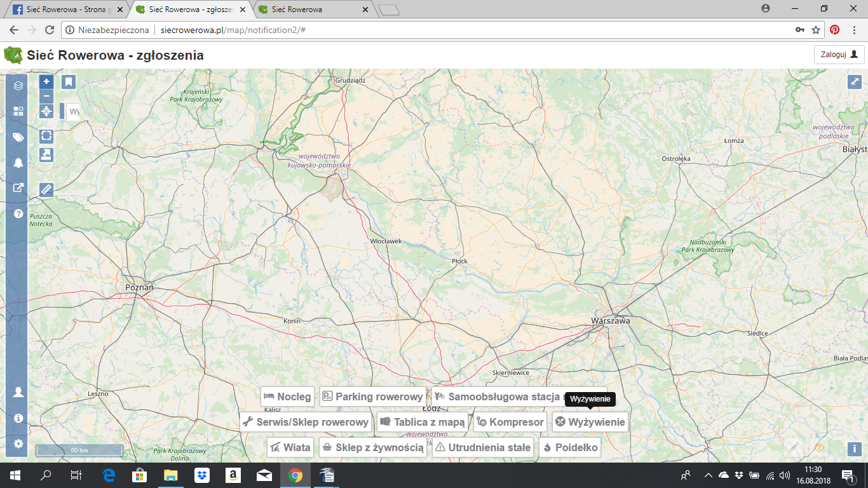
Task: Switch to the third Sieć Rowerowa tab
Action: pos(311,10)
